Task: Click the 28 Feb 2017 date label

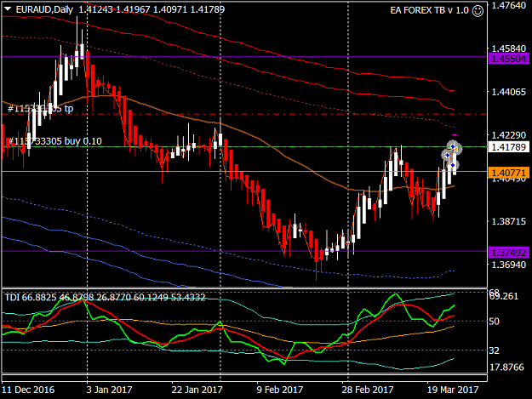Action: click(x=368, y=390)
